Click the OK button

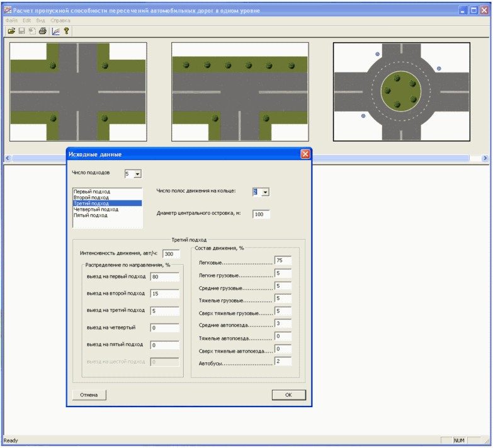[288, 395]
